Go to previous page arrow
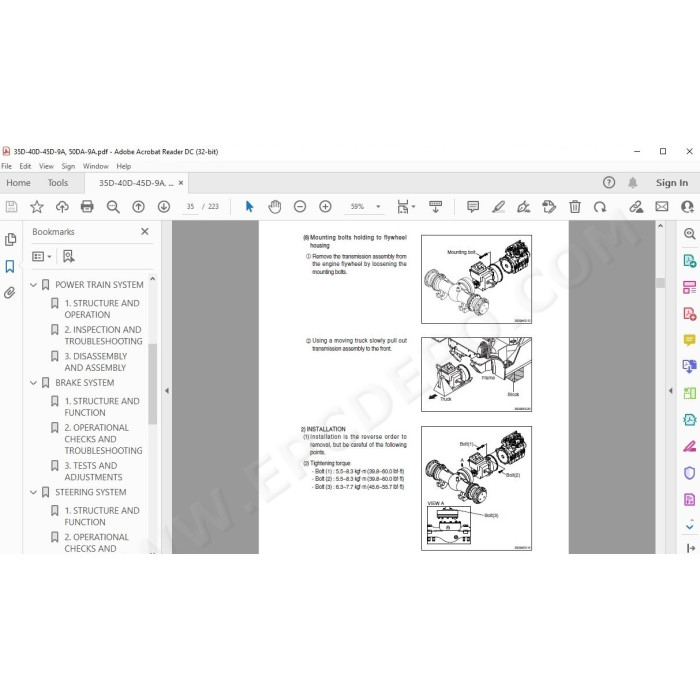The width and height of the screenshot is (700, 700). [138, 207]
